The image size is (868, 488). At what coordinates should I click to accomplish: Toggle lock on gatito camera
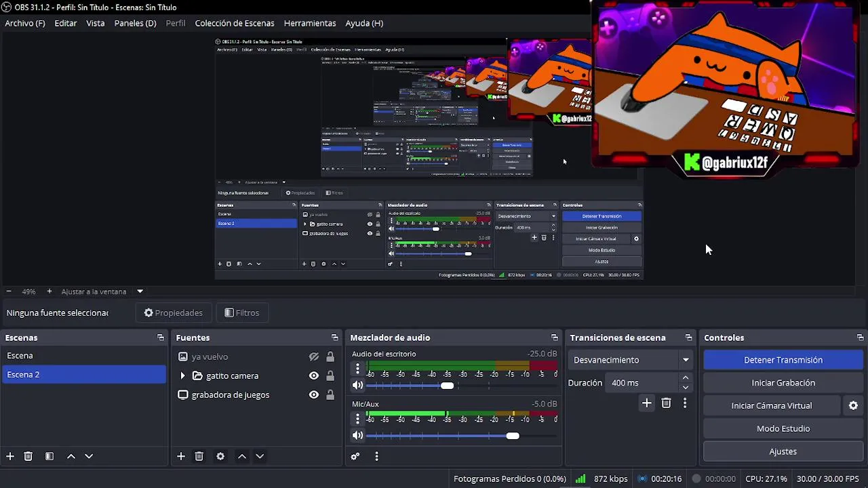(x=330, y=375)
